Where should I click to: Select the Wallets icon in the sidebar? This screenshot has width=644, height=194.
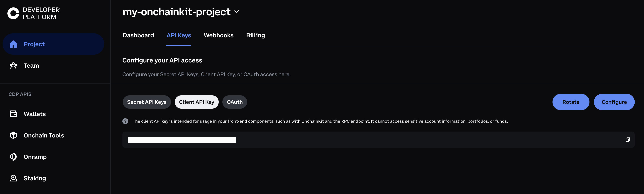pyautogui.click(x=13, y=114)
